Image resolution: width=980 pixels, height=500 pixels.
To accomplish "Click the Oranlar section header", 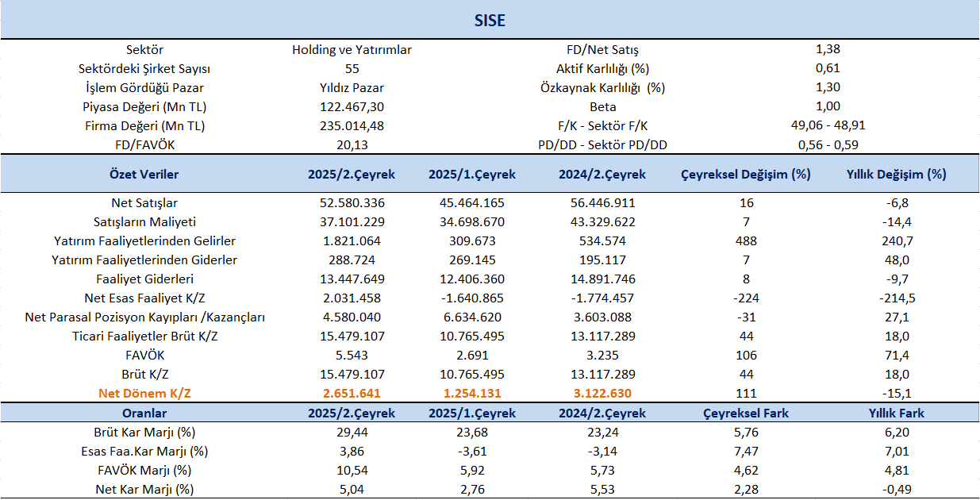I will 144,413.
